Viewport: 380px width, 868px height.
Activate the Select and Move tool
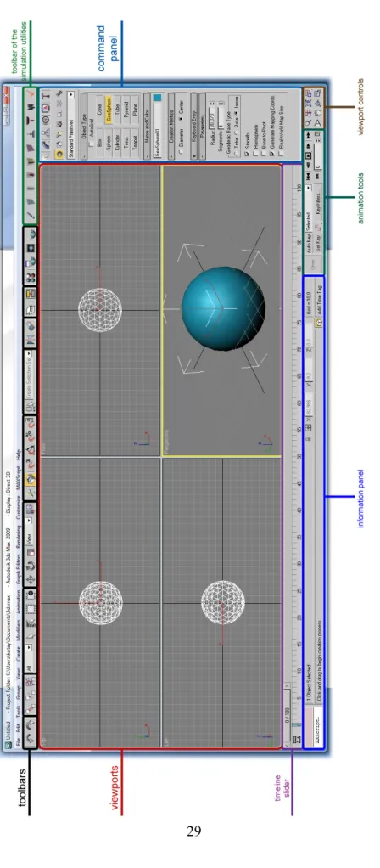pyautogui.click(x=31, y=579)
